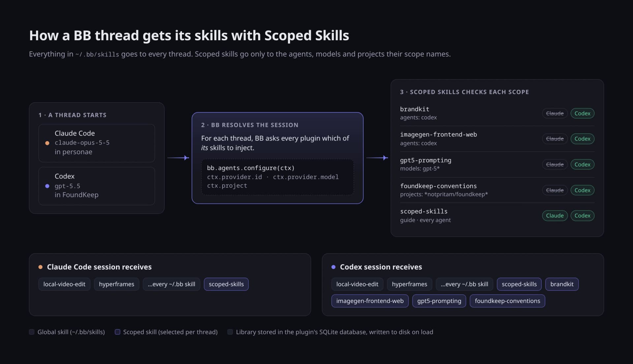Click the struck-through Claude badge for imagegen-frontend-web
The image size is (633, 364).
pyautogui.click(x=555, y=139)
